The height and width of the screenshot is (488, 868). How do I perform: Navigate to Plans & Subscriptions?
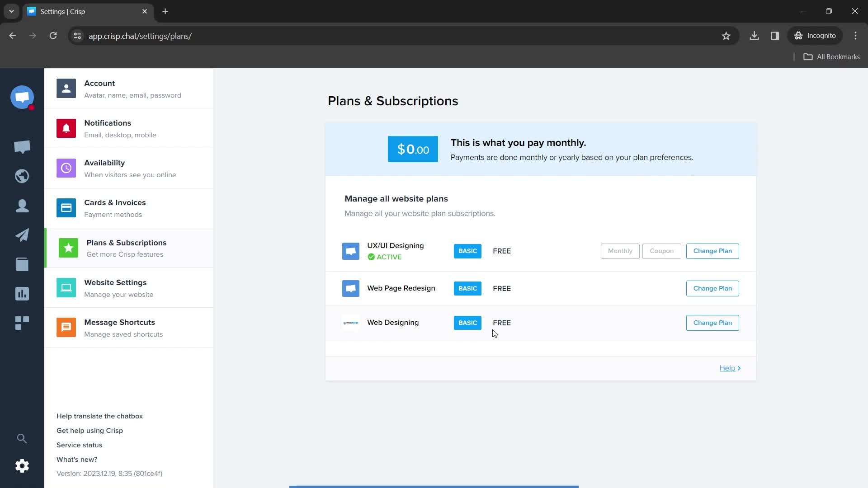pyautogui.click(x=127, y=248)
